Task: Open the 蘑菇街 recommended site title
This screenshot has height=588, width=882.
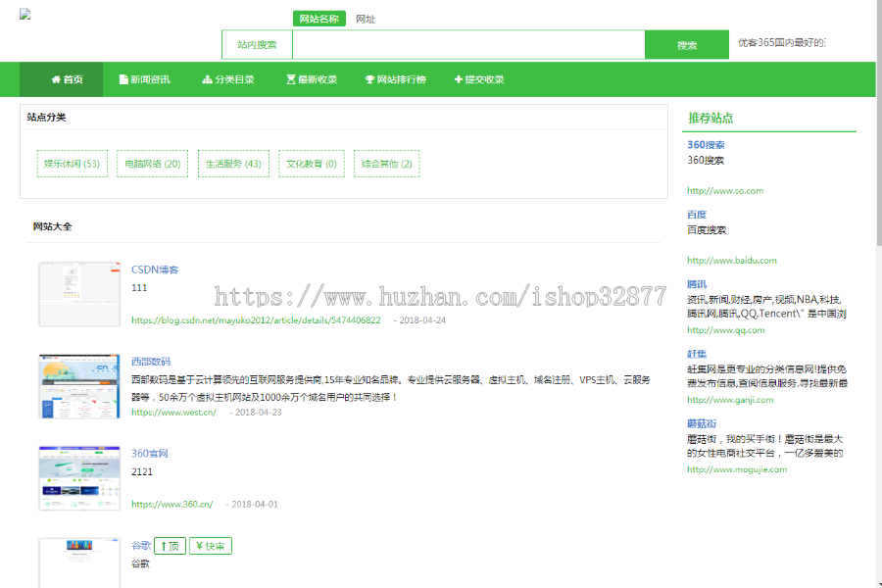Action: [x=702, y=423]
